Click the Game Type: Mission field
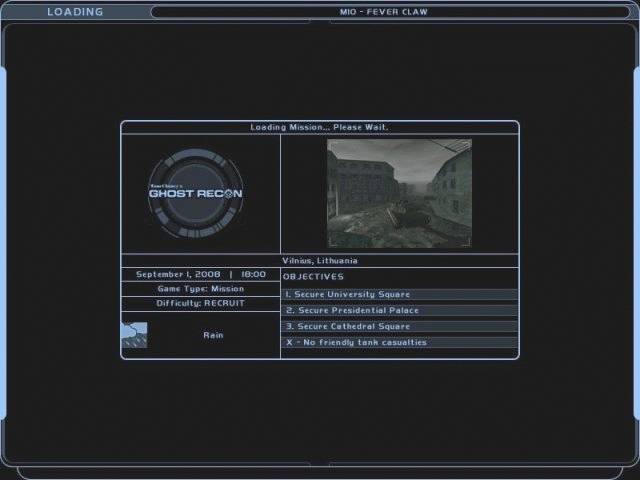This screenshot has width=640, height=480. point(200,288)
